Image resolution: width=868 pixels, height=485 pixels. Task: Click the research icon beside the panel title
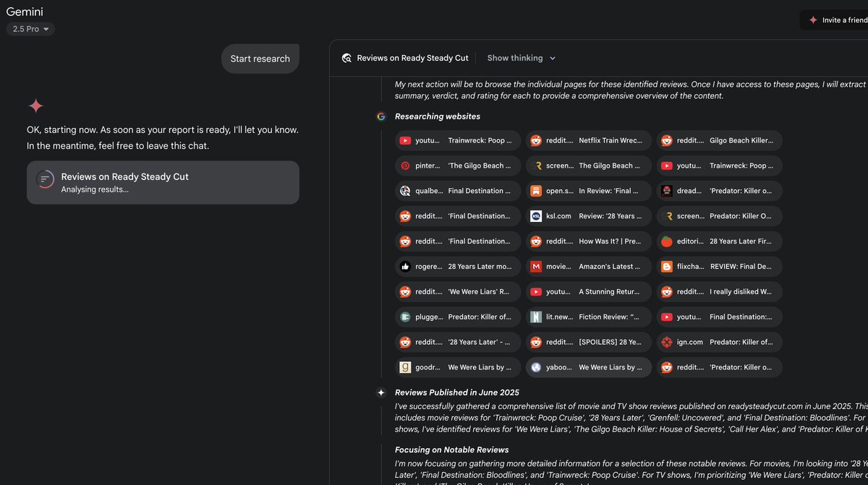pos(346,59)
